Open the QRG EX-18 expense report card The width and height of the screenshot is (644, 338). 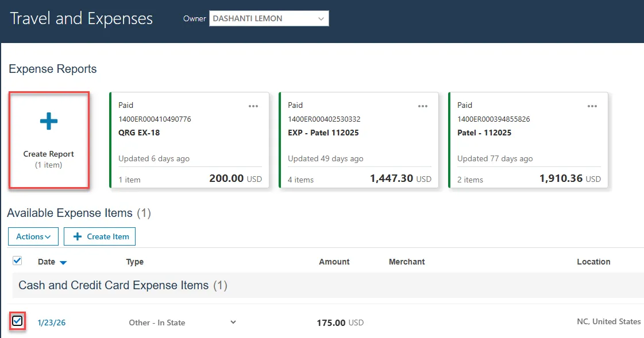[x=190, y=141]
